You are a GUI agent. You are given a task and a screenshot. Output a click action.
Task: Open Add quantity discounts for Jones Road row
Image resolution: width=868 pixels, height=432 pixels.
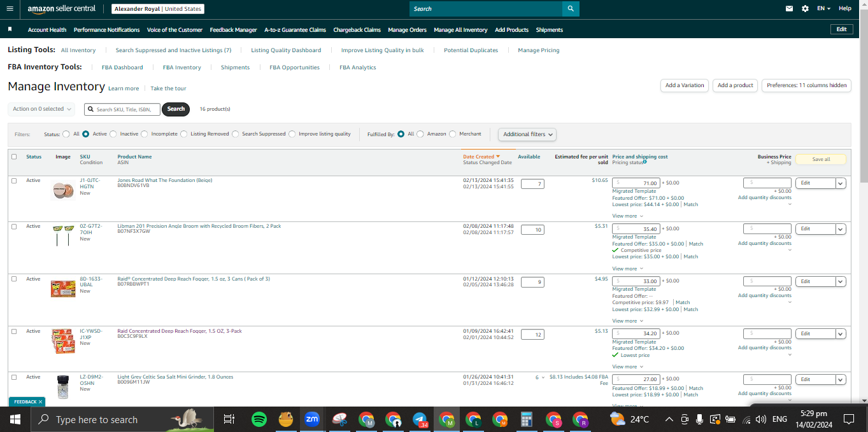point(765,198)
